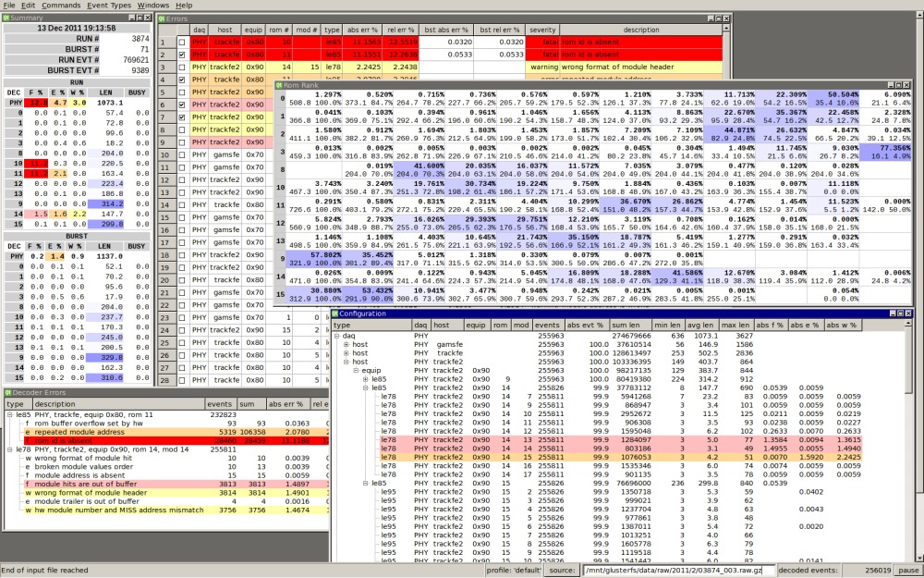Click the 50.504% cell in Rom Rank
Image resolution: width=924 pixels, height=578 pixels.
coord(833,99)
